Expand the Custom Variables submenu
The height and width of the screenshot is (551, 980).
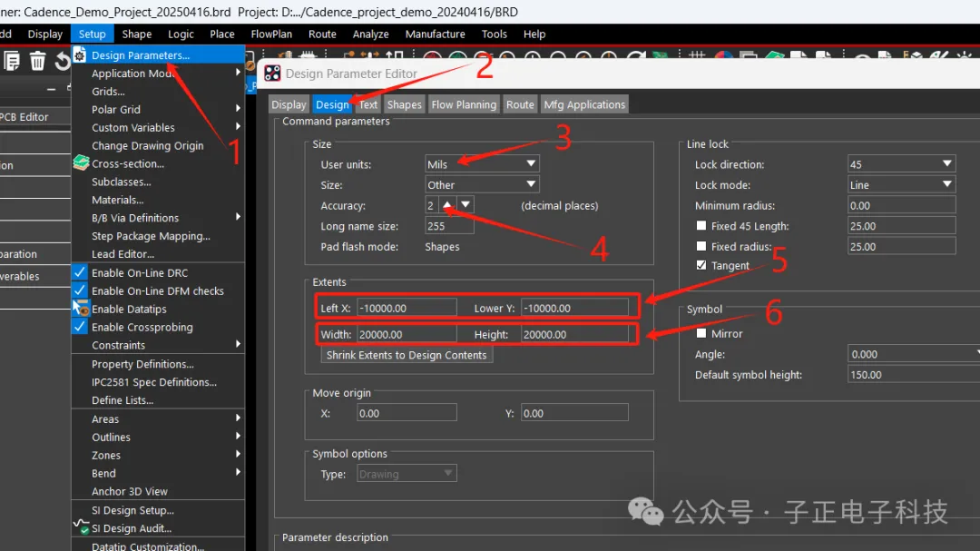[x=238, y=127]
